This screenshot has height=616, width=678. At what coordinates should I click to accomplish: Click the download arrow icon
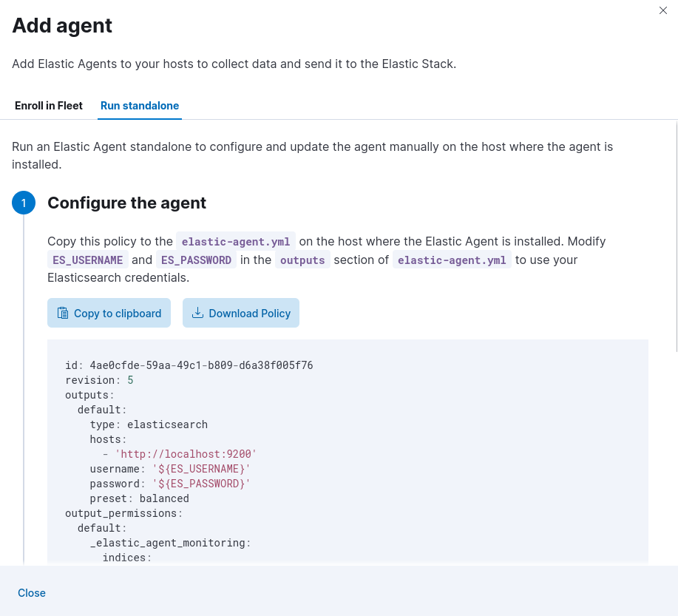(197, 313)
